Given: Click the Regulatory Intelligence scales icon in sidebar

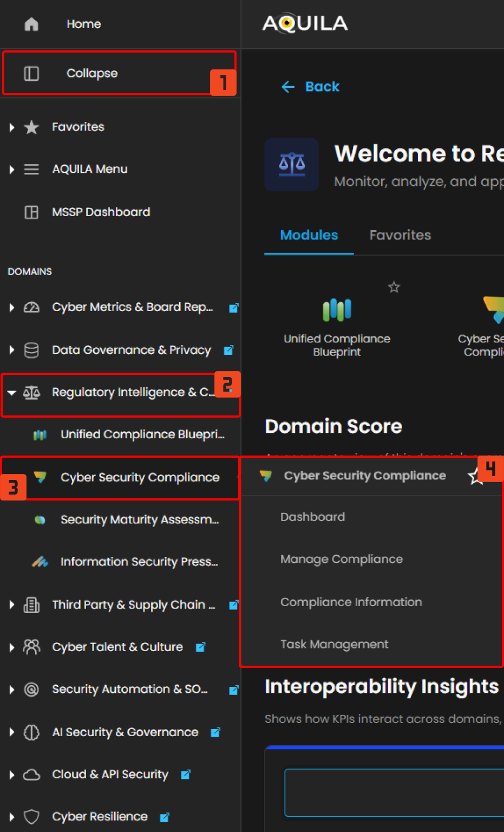Looking at the screenshot, I should pos(31,392).
